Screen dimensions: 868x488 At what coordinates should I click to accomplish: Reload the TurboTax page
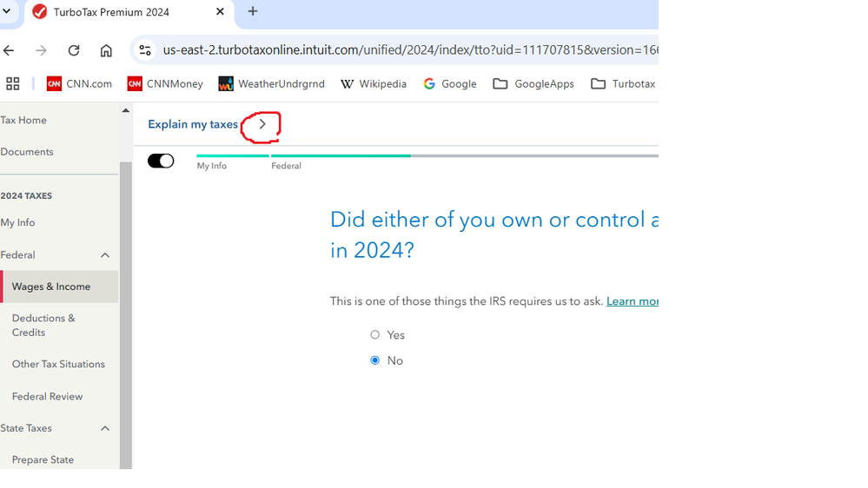pyautogui.click(x=74, y=51)
